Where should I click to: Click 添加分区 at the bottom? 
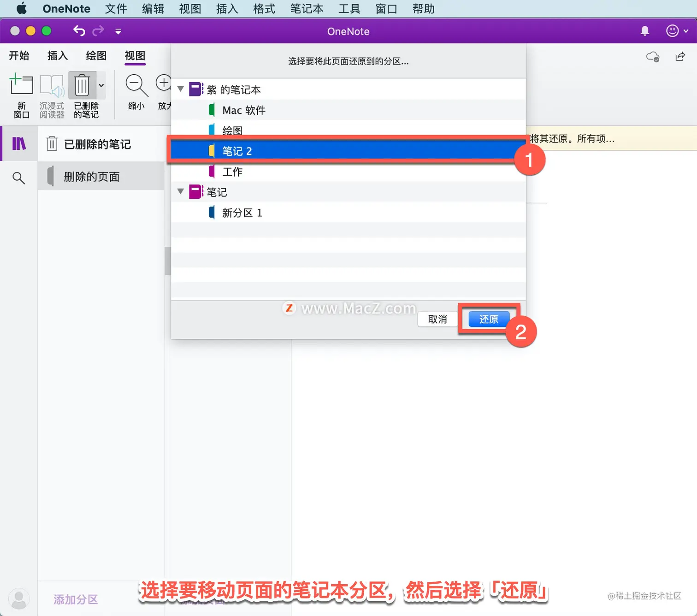(x=76, y=599)
